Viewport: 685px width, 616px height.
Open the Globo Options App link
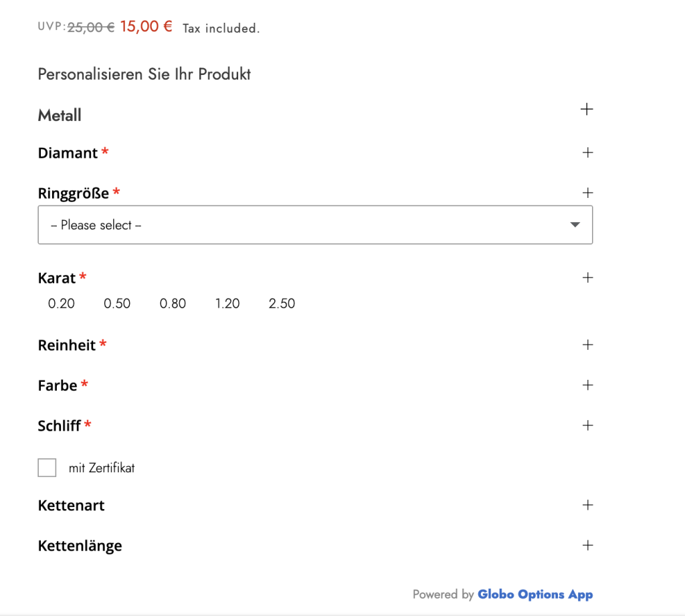[x=535, y=594]
